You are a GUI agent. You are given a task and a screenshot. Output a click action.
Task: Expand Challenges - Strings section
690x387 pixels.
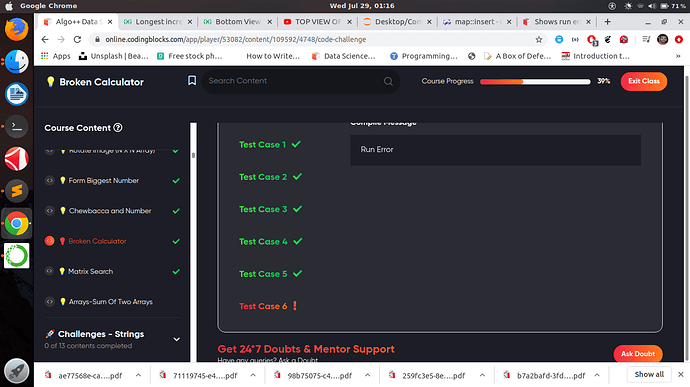tap(176, 339)
